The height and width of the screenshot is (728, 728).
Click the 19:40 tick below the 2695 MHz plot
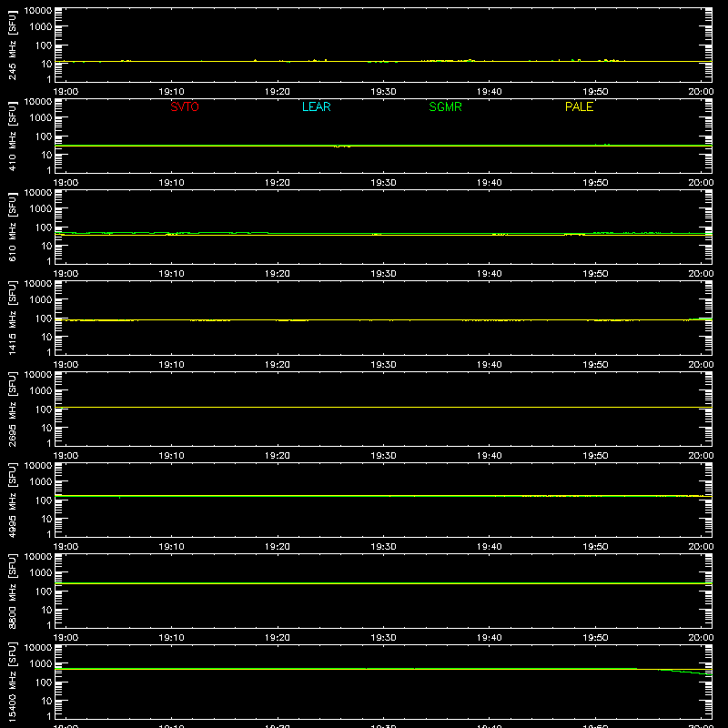(x=490, y=456)
